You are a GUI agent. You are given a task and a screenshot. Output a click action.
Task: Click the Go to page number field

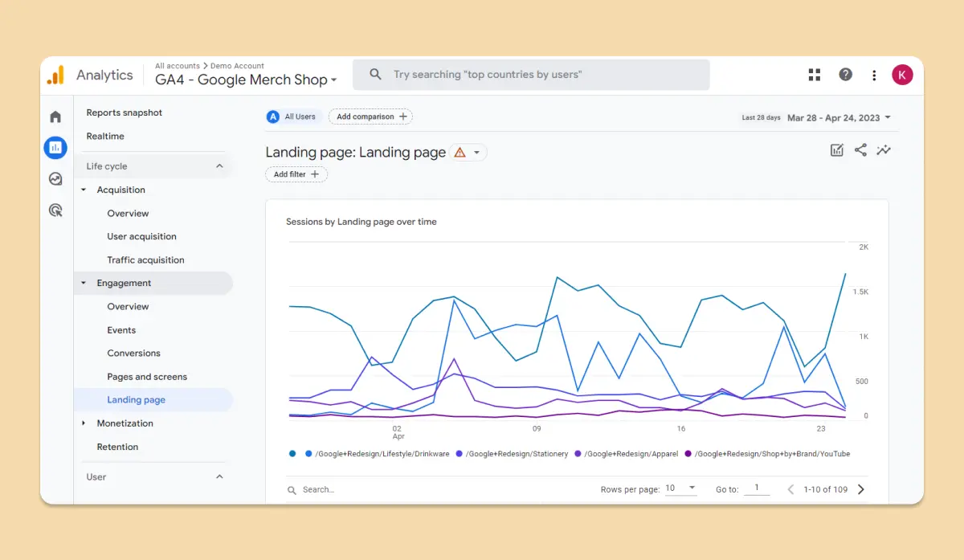click(757, 488)
